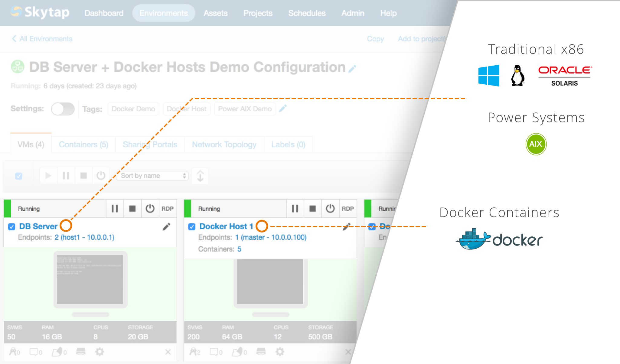Click the toolbar Power off button
Image resolution: width=620 pixels, height=364 pixels.
click(101, 176)
